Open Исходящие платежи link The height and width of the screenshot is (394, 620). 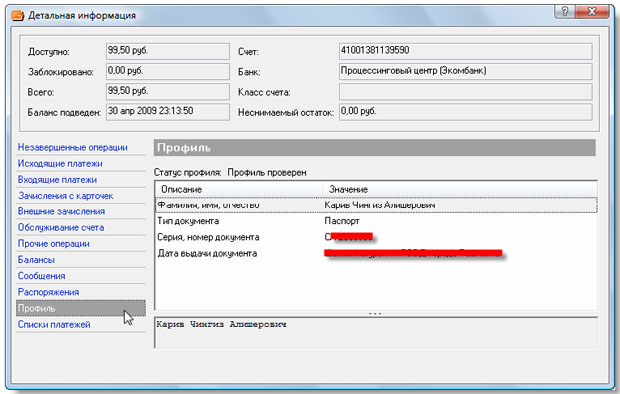click(60, 164)
